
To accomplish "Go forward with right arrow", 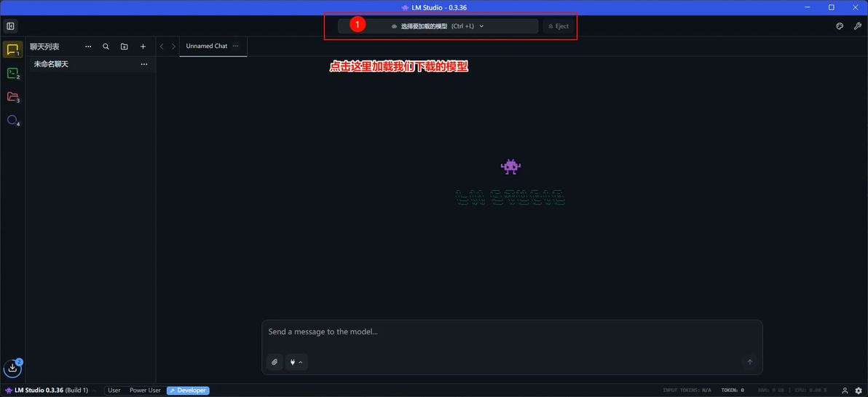I will (173, 47).
